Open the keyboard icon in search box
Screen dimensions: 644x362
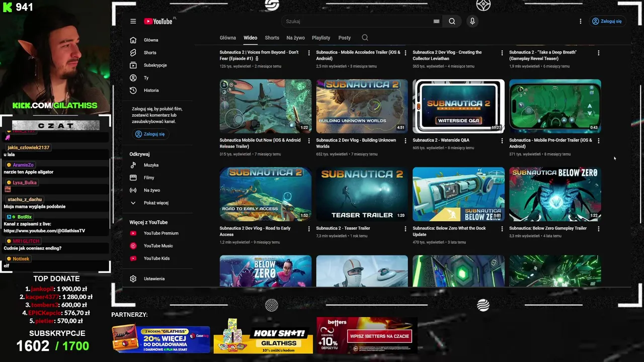coord(436,21)
